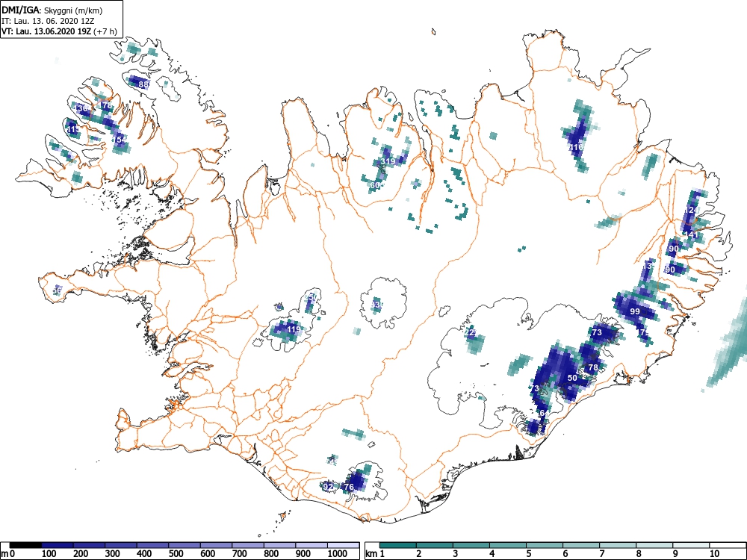Image resolution: width=747 pixels, height=560 pixels.
Task: Click the '1000' label on the m legend
Action: 338,554
